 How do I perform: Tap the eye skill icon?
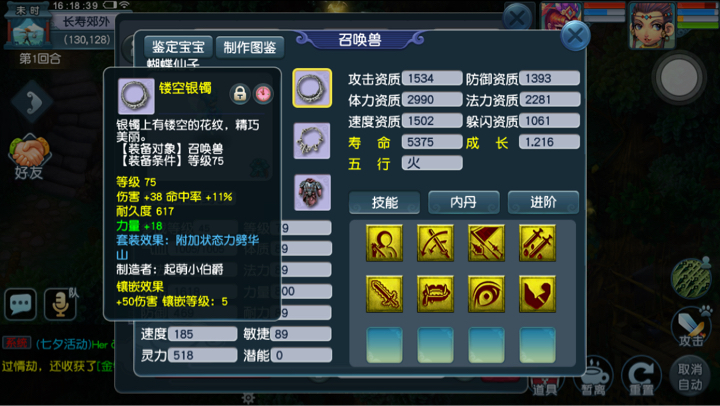[486, 294]
